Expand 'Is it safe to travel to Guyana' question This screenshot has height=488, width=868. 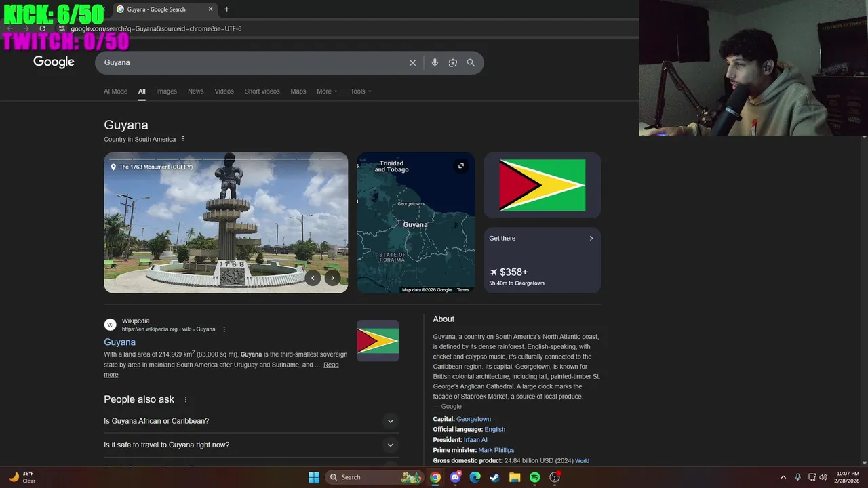click(x=251, y=445)
